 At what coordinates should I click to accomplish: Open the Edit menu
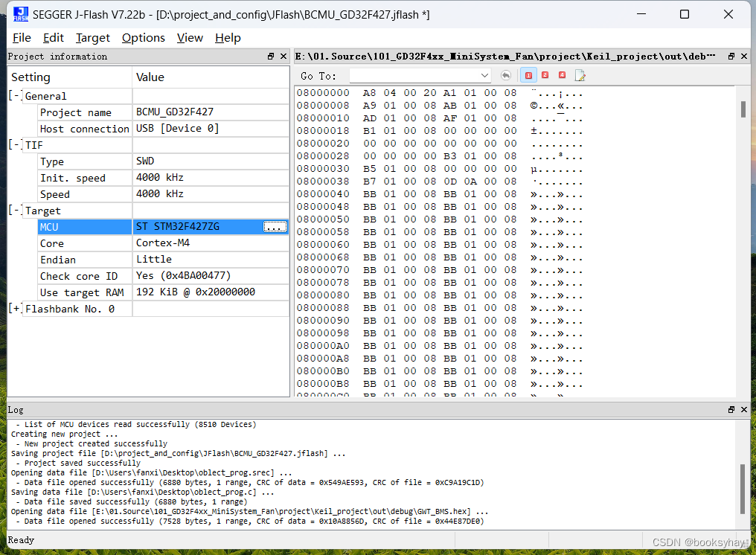tap(53, 38)
